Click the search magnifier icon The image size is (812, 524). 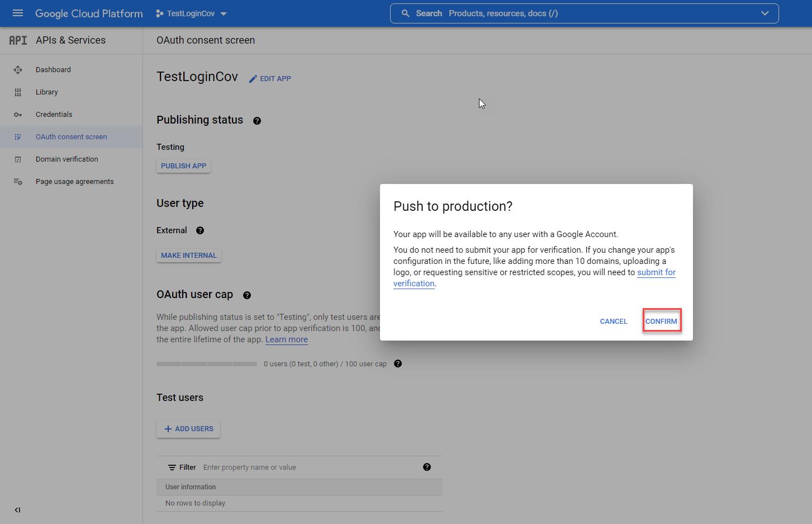405,13
